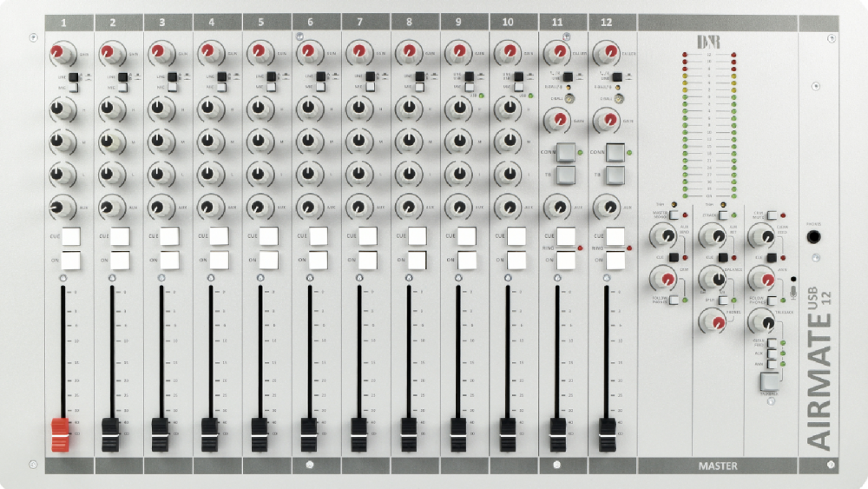The height and width of the screenshot is (489, 868).
Task: Toggle the channel 9 USB/line selector switch
Action: click(x=469, y=77)
